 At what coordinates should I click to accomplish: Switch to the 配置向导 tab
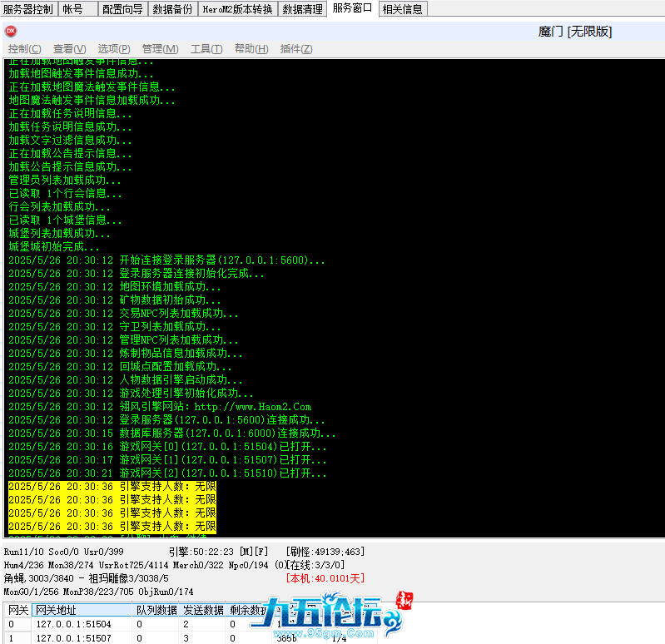tap(122, 9)
